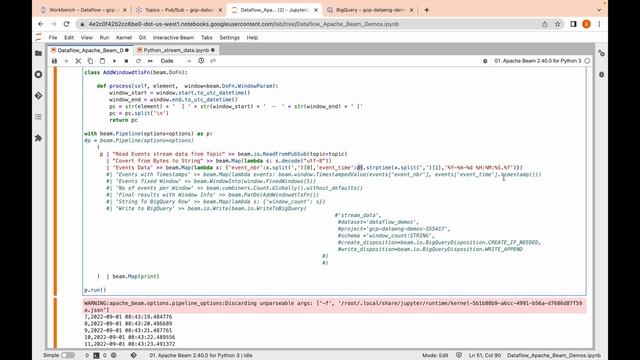Open the cell type Code dropdown
Viewport: 640px width, 360px height.
pyautogui.click(x=176, y=61)
